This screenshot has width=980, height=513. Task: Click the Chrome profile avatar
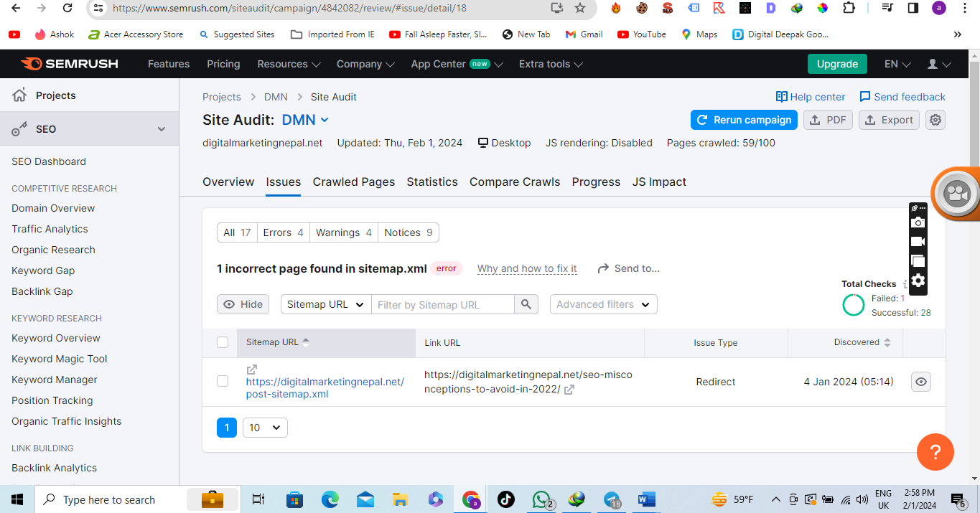tap(938, 8)
